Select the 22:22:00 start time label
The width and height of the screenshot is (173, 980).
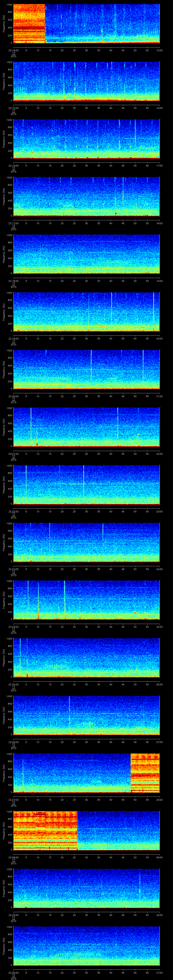click(13, 511)
